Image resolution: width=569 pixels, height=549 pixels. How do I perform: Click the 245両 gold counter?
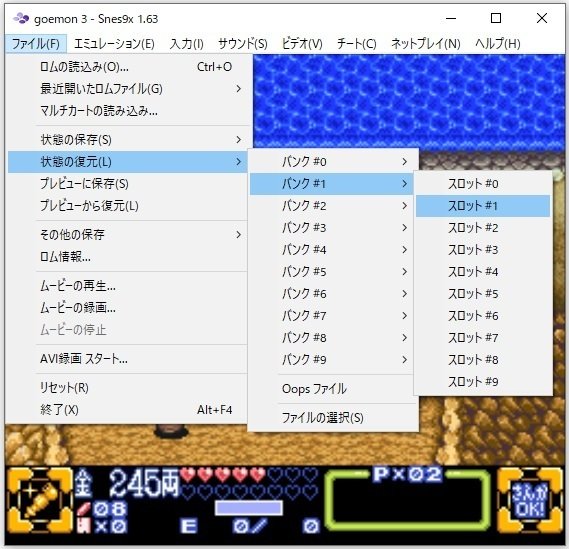[127, 482]
